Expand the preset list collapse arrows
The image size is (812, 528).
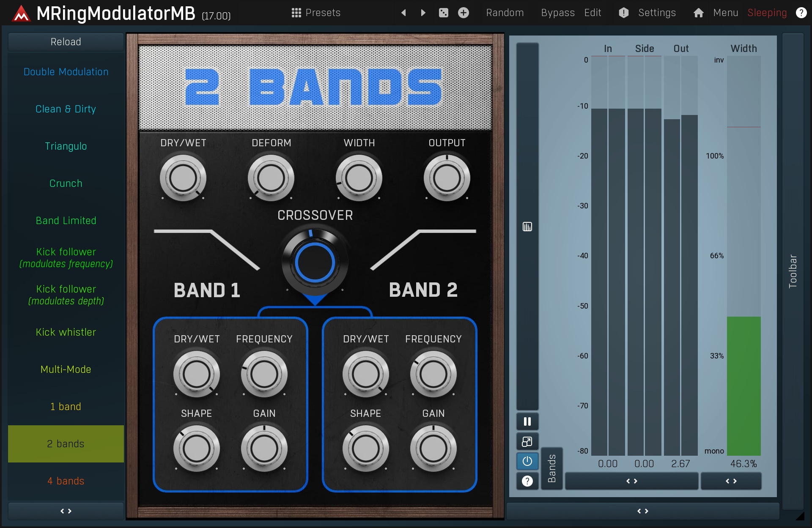pos(66,511)
